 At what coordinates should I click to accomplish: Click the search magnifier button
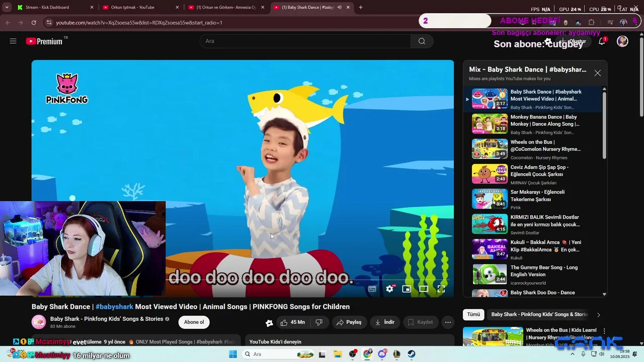pos(422,41)
